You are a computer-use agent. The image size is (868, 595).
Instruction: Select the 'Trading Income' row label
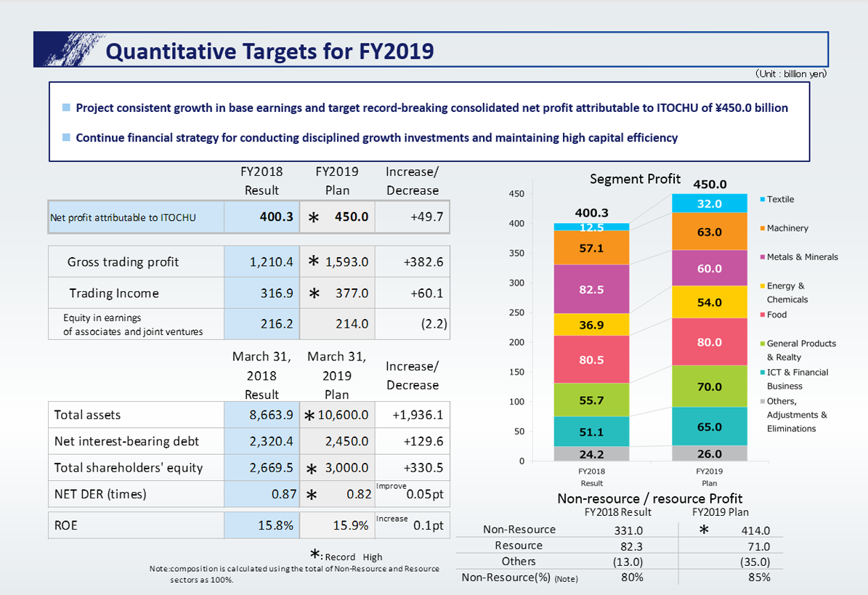(x=114, y=294)
